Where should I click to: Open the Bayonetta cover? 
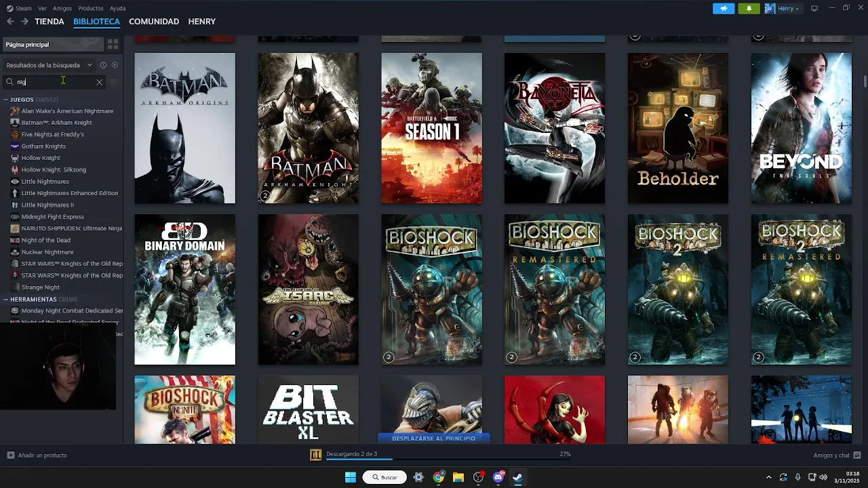(x=555, y=128)
